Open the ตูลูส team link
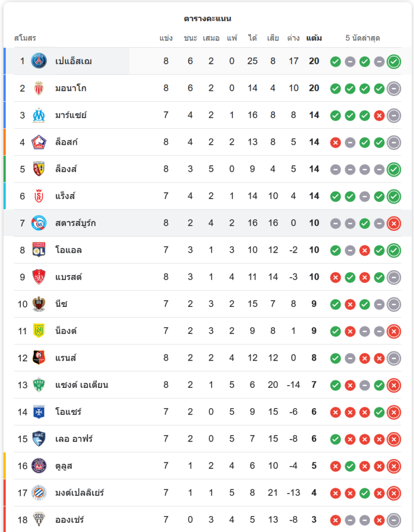Viewport: 414px width, 532px height. pos(64,466)
